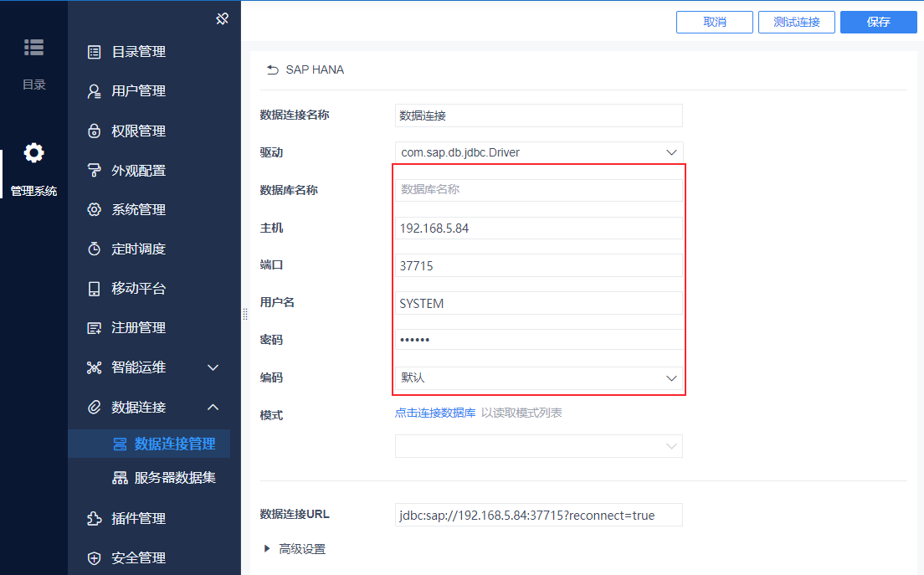The width and height of the screenshot is (924, 575).
Task: Open 定时调度 clock icon item
Action: point(126,249)
